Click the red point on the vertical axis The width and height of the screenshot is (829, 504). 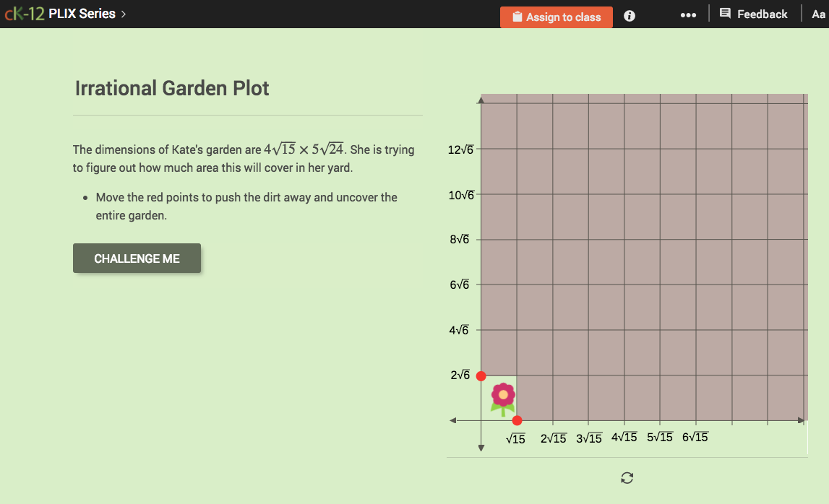[x=481, y=375]
